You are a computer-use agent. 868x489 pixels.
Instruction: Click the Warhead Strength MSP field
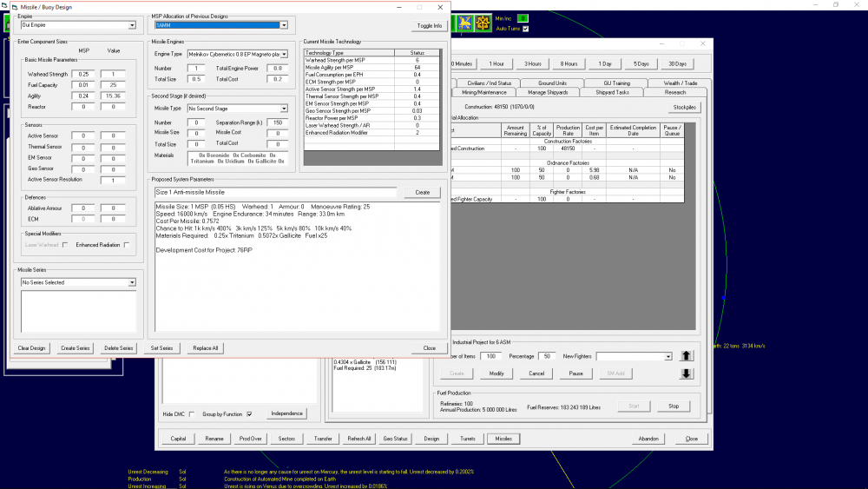(83, 74)
